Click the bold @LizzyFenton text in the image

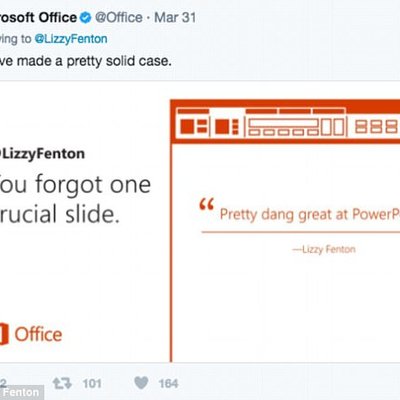(42, 154)
